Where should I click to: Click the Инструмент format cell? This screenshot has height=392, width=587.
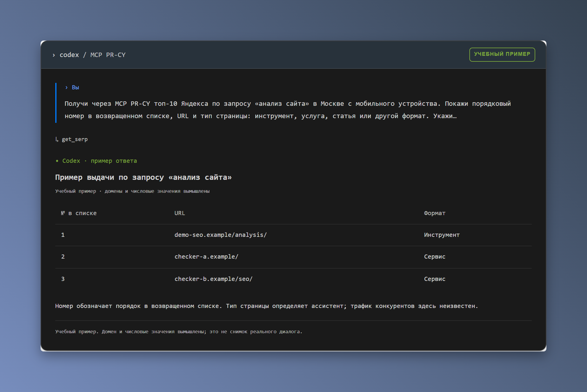[442, 235]
